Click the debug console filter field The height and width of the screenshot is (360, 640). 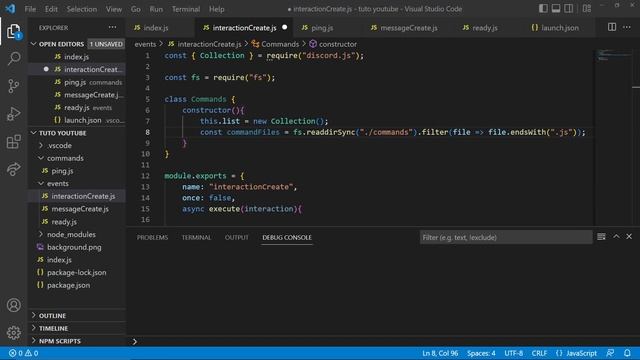click(506, 237)
